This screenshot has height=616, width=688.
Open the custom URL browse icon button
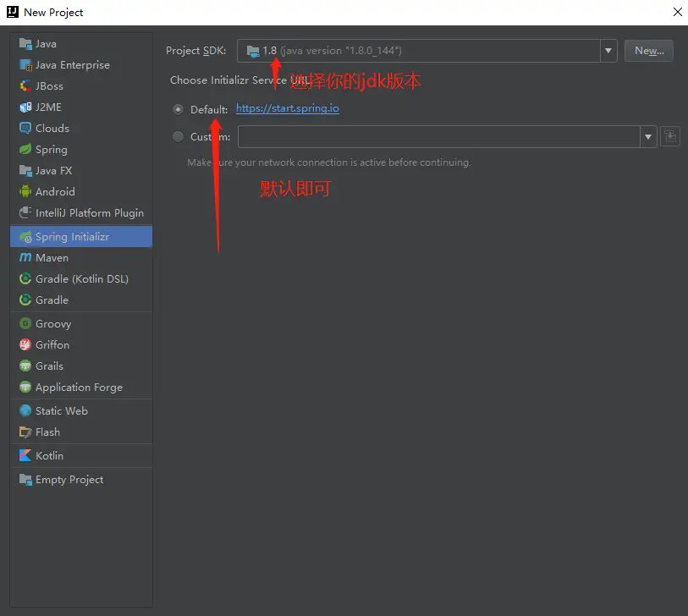tap(670, 136)
